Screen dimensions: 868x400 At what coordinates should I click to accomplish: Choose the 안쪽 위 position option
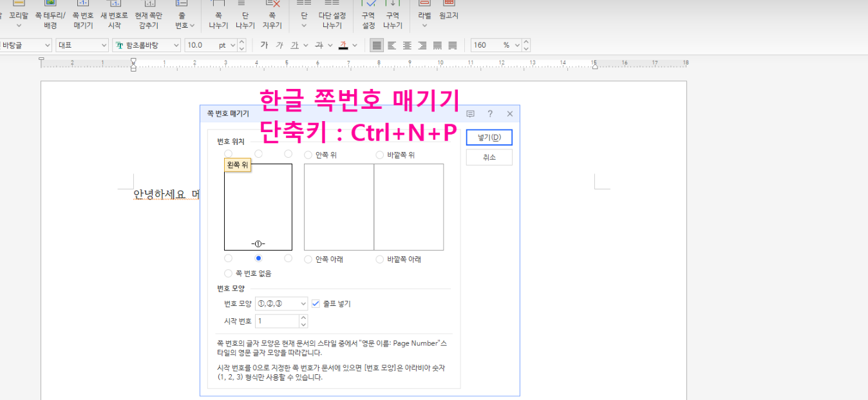click(308, 155)
